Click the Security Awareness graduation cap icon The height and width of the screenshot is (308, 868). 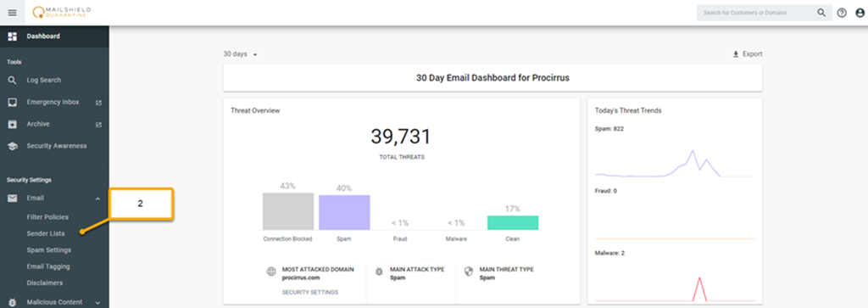coord(12,146)
